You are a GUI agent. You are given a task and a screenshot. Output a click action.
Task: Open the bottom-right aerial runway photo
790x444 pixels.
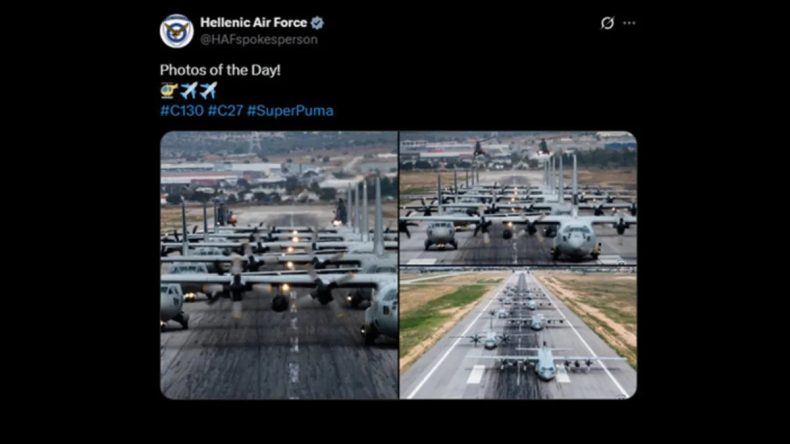(x=518, y=333)
